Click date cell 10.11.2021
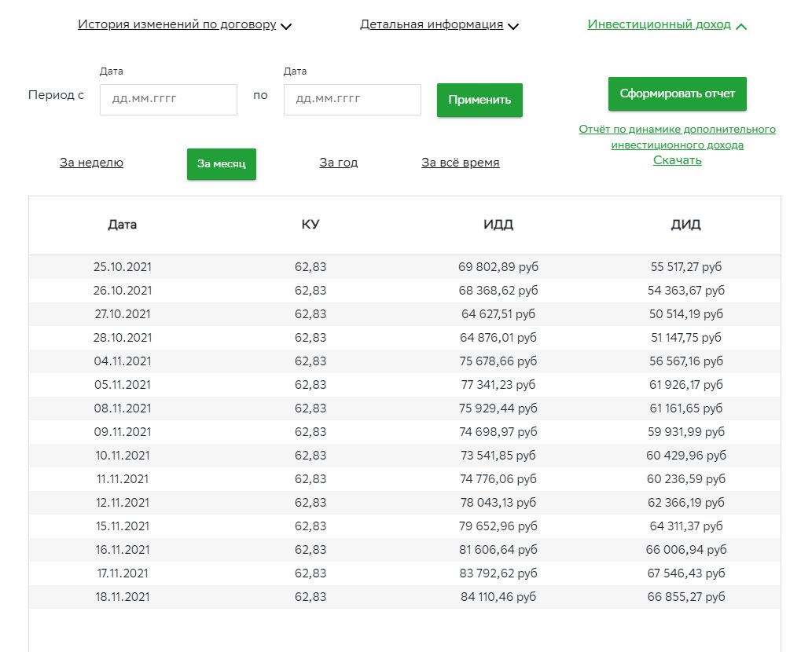 [x=122, y=456]
